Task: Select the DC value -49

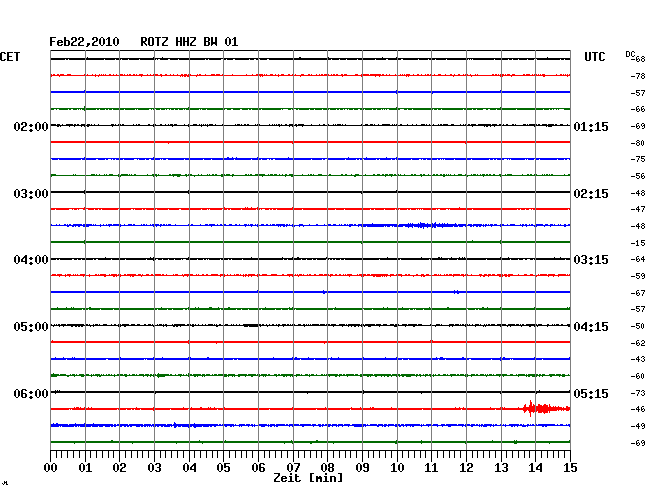Action: click(x=638, y=426)
